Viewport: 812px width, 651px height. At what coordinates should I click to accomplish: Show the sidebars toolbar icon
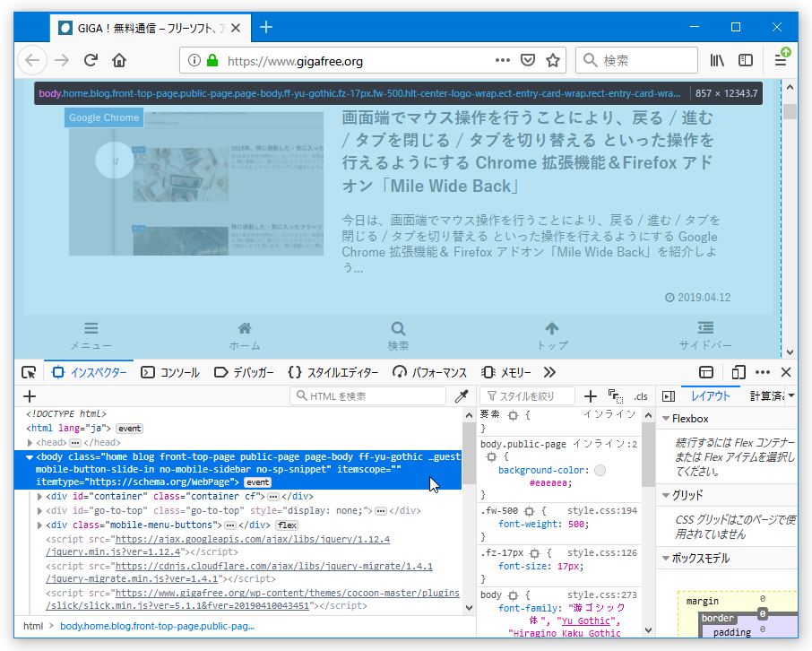coord(746,60)
